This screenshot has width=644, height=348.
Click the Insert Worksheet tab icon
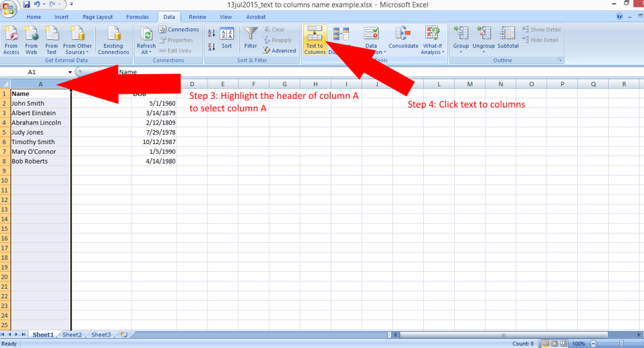[124, 334]
